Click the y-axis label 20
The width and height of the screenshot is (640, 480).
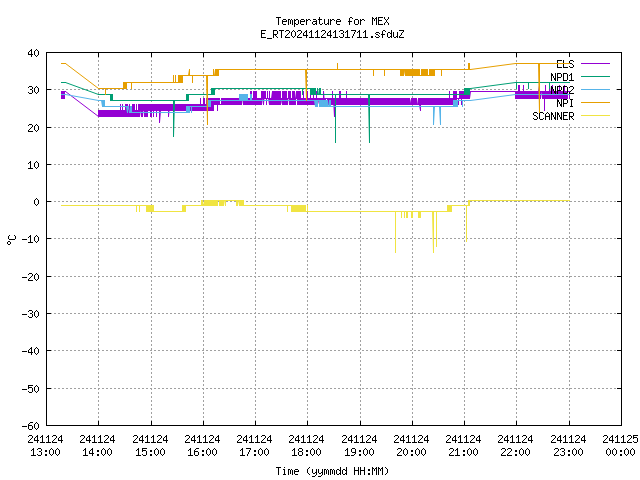tap(33, 128)
